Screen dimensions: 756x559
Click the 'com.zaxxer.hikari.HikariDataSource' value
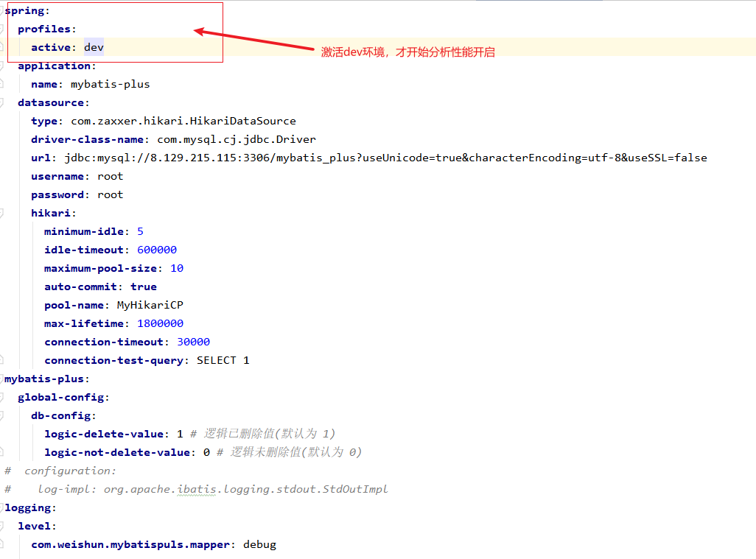183,121
